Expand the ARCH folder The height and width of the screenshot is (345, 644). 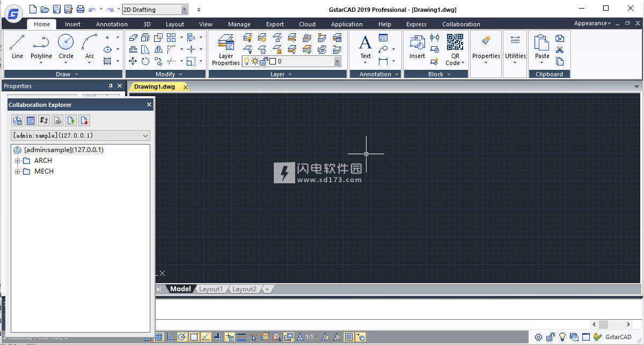click(x=18, y=161)
